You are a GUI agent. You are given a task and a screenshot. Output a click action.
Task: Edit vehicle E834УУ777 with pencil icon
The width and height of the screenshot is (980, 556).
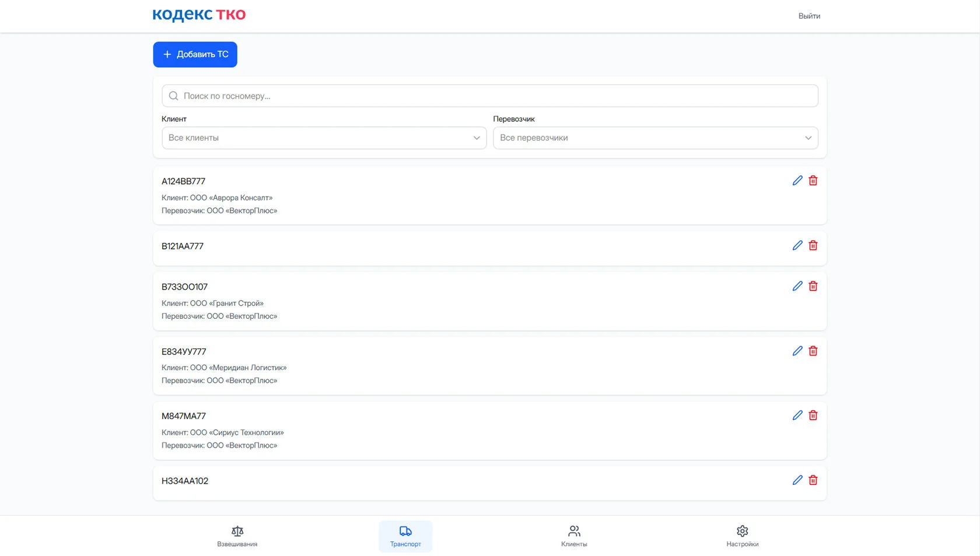pyautogui.click(x=797, y=351)
